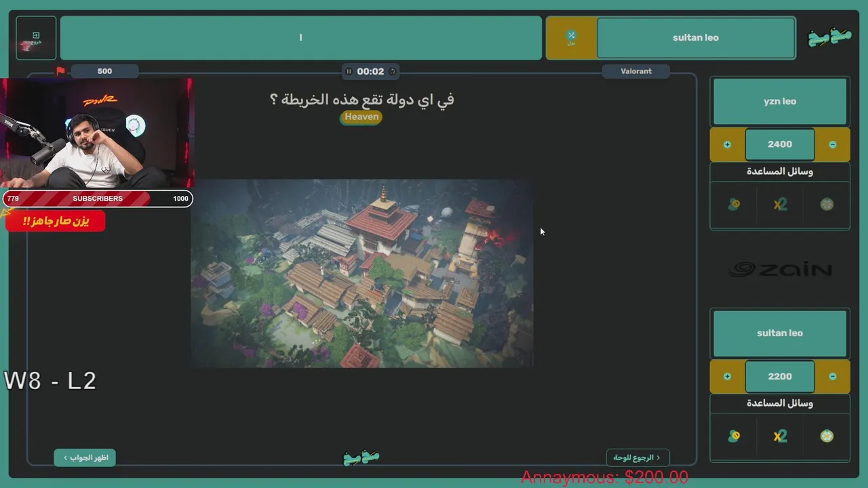The width and height of the screenshot is (868, 488).
Task: Click the exit icon in the top-left corner
Action: tap(36, 37)
